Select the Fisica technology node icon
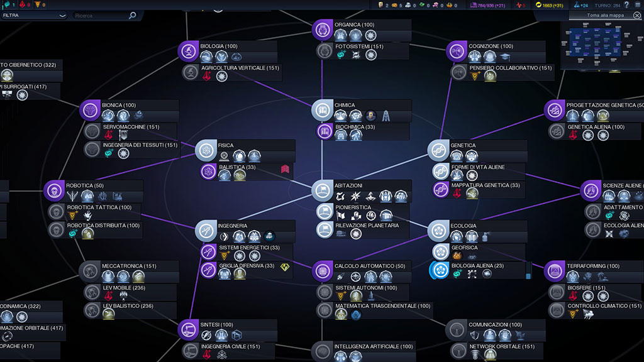Image resolution: width=644 pixels, height=362 pixels. (206, 150)
